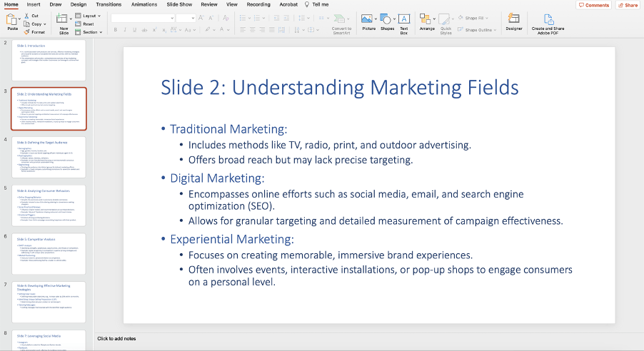Image resolution: width=644 pixels, height=351 pixels.
Task: Clear all text formatting
Action: [x=226, y=18]
